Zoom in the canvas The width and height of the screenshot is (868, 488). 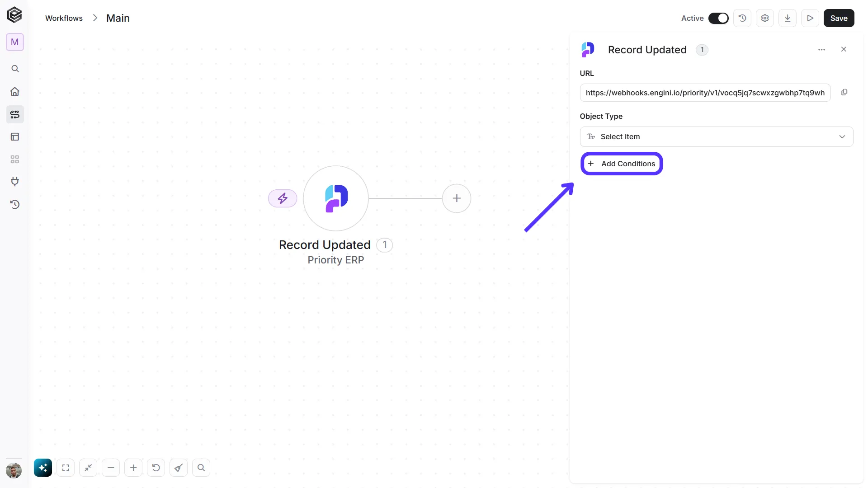[133, 468]
